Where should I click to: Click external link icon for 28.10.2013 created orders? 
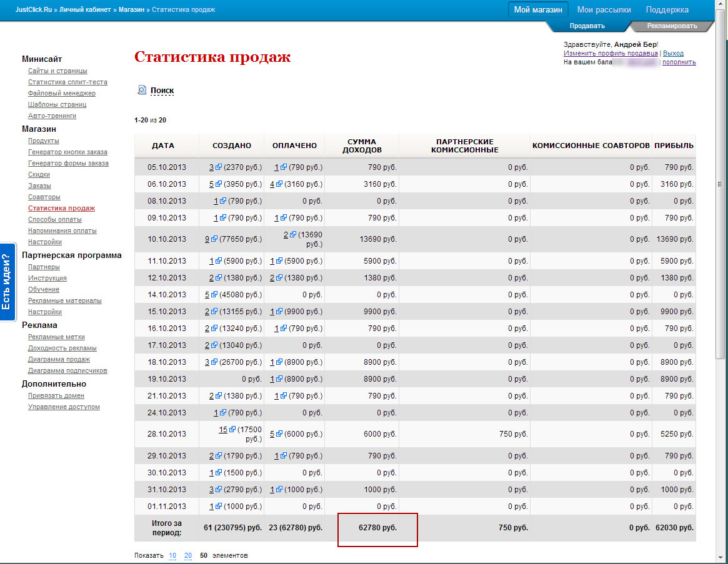(232, 430)
